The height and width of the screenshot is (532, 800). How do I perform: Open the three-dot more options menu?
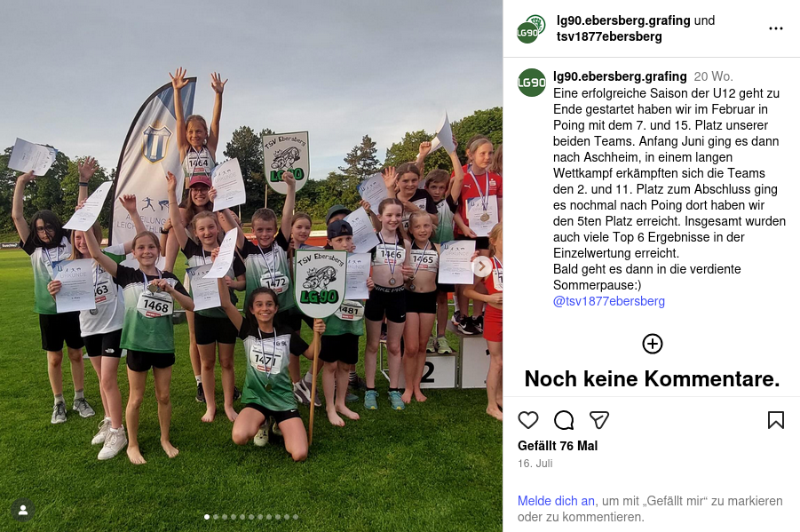click(775, 28)
